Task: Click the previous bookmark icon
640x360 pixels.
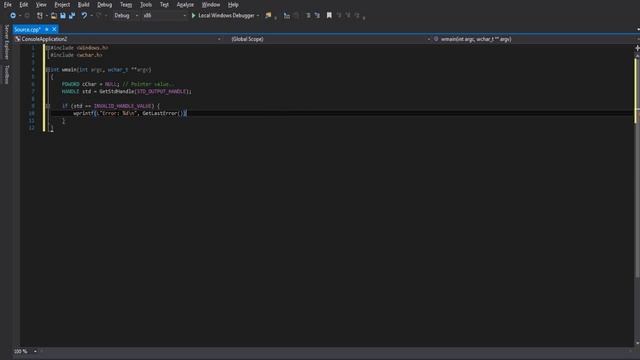Action: point(339,16)
